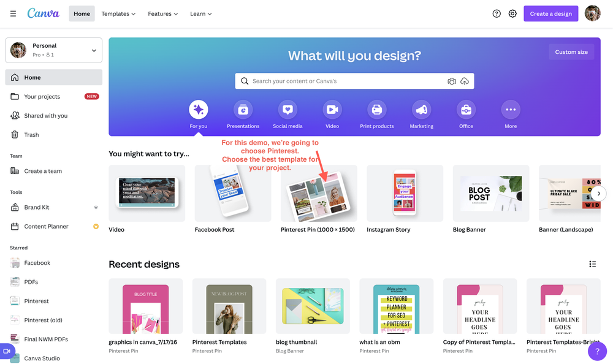Click the Print products icon
The image size is (613, 364).
click(376, 109)
